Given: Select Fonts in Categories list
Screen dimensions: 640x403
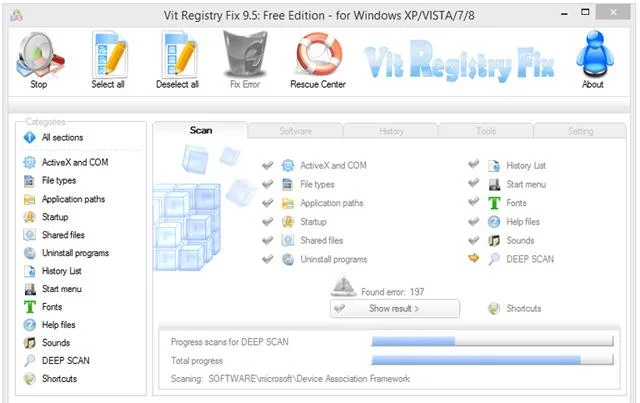Looking at the screenshot, I should click(x=43, y=307).
